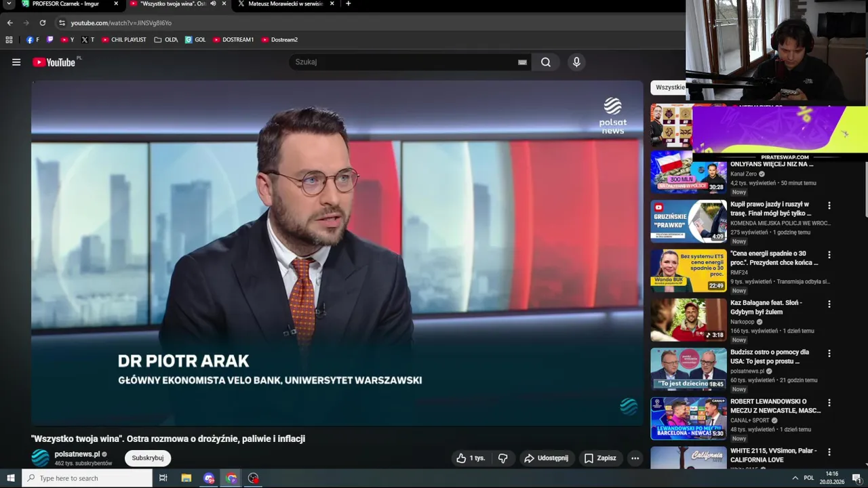Image resolution: width=868 pixels, height=488 pixels.
Task: Switch to the Mateusz Morawiecki X tab
Action: coord(285,4)
